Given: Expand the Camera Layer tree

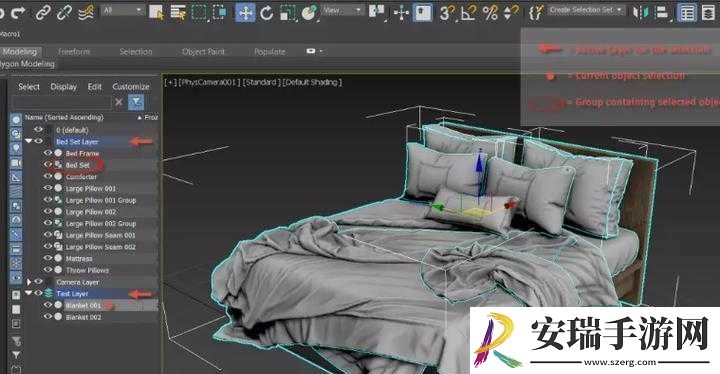Looking at the screenshot, I should pos(29,282).
